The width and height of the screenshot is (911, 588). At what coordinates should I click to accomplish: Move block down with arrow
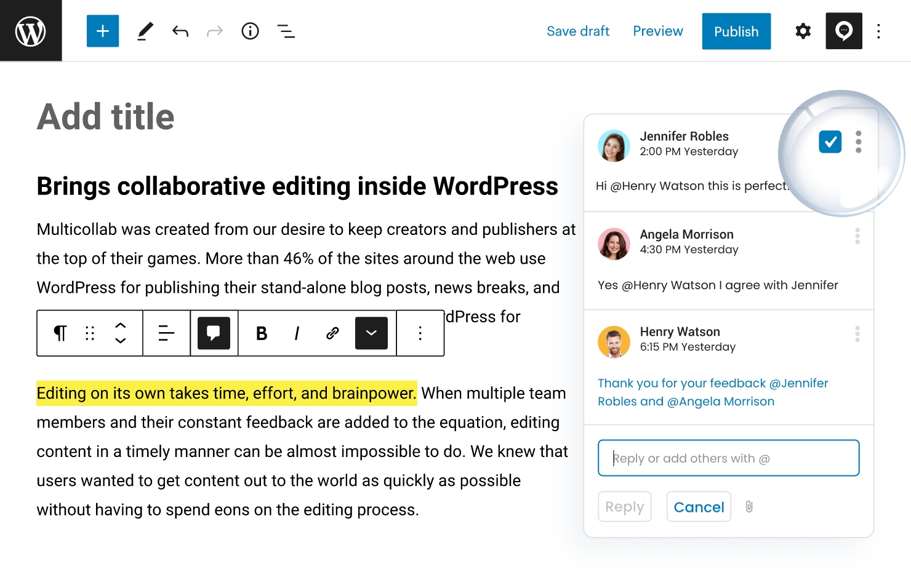(x=121, y=340)
